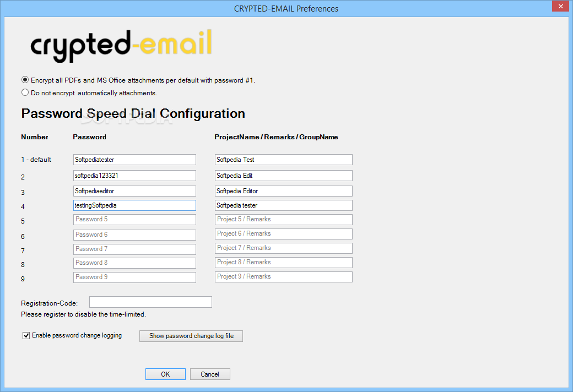
Task: Click the 'Number' column header
Action: 35,137
